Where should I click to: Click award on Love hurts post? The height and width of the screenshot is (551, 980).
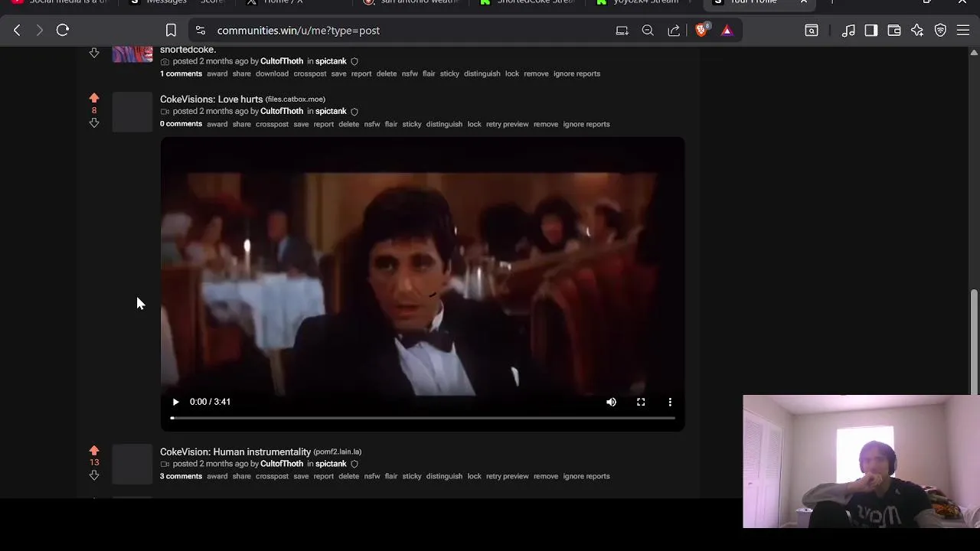click(x=217, y=124)
